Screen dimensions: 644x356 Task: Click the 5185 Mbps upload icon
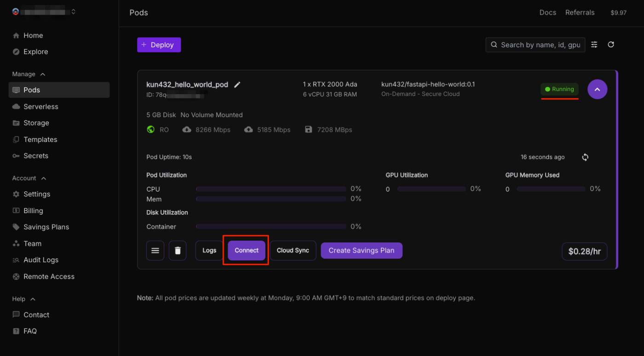248,130
